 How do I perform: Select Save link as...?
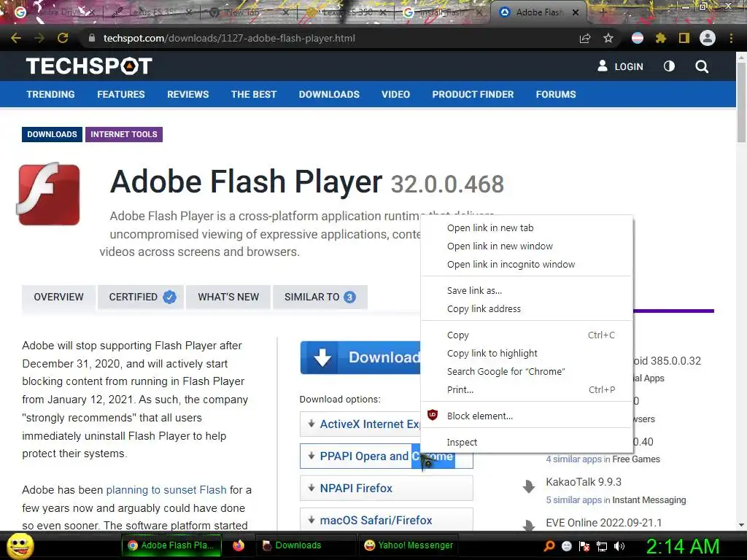(527, 290)
